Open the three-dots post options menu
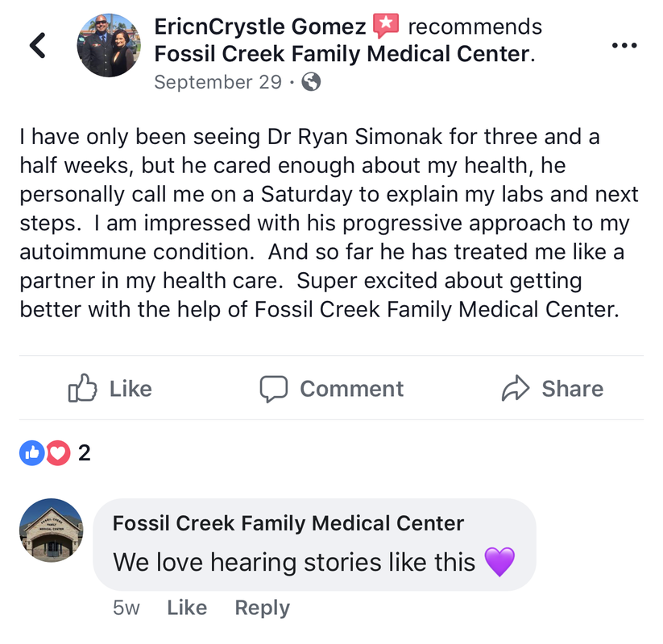The image size is (663, 644). click(624, 45)
